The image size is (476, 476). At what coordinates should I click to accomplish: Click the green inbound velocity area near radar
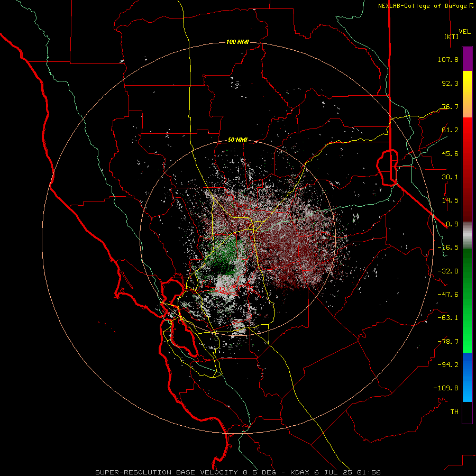click(225, 258)
